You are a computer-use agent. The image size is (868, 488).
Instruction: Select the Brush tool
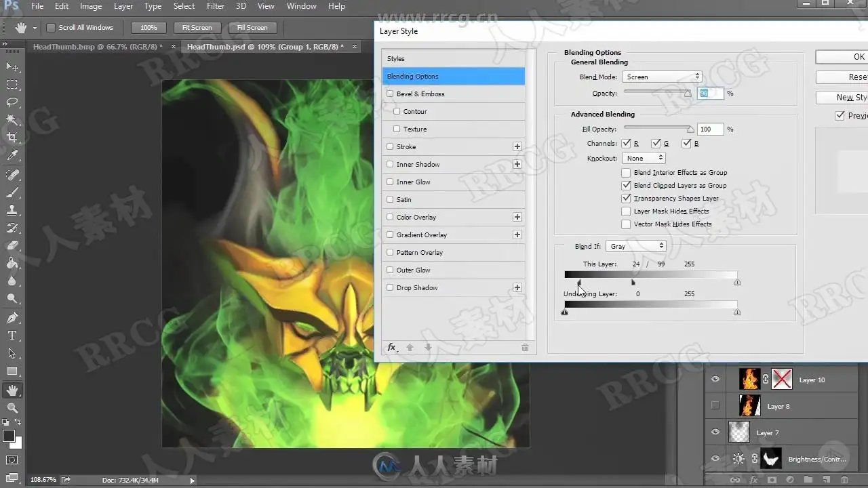(x=12, y=192)
